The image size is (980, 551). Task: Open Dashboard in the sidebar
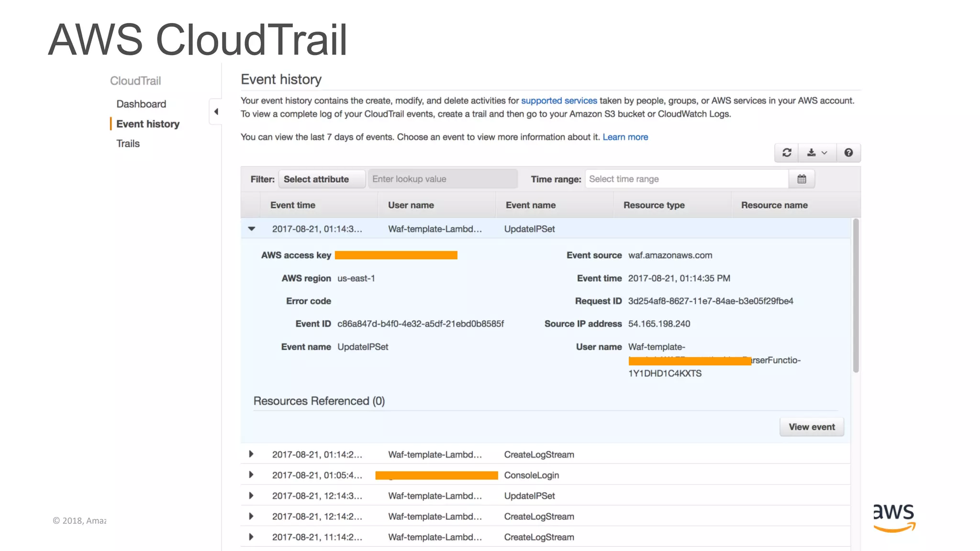click(141, 104)
